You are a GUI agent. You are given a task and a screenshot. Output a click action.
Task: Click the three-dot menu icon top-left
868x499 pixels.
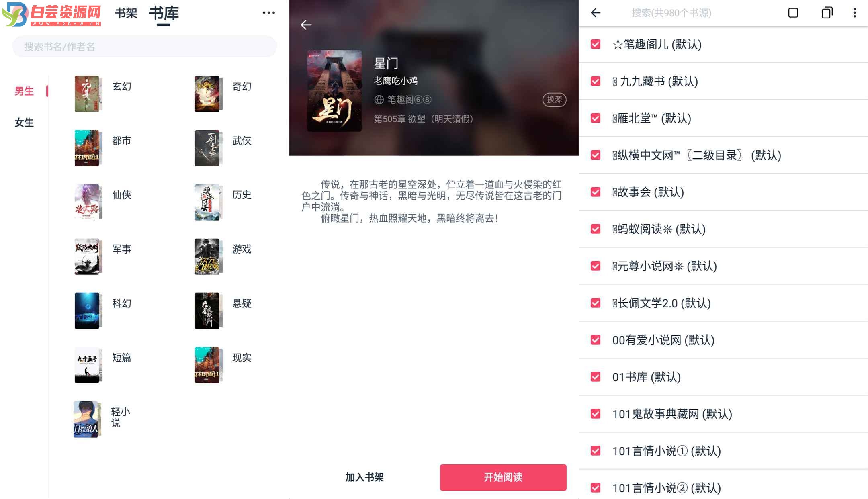pyautogui.click(x=268, y=13)
